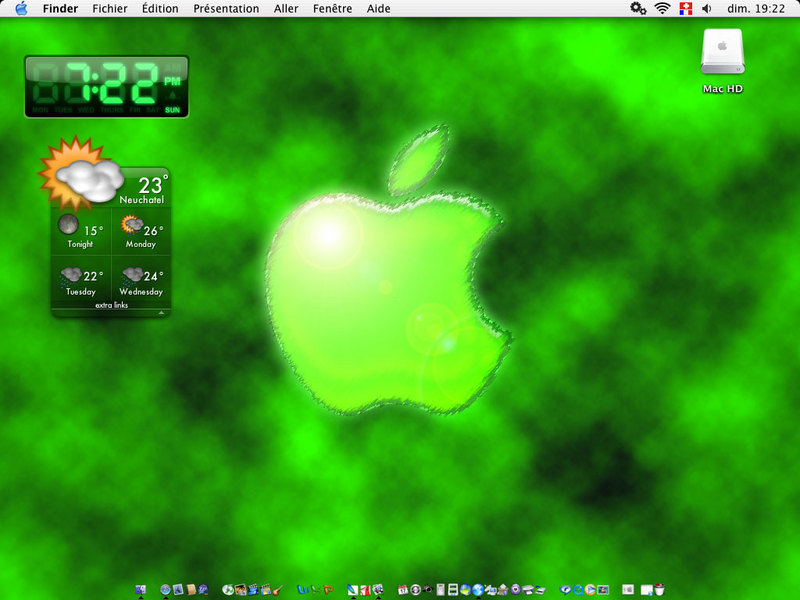Click the sun and cloud weather icon
This screenshot has height=600, width=800.
click(x=81, y=173)
